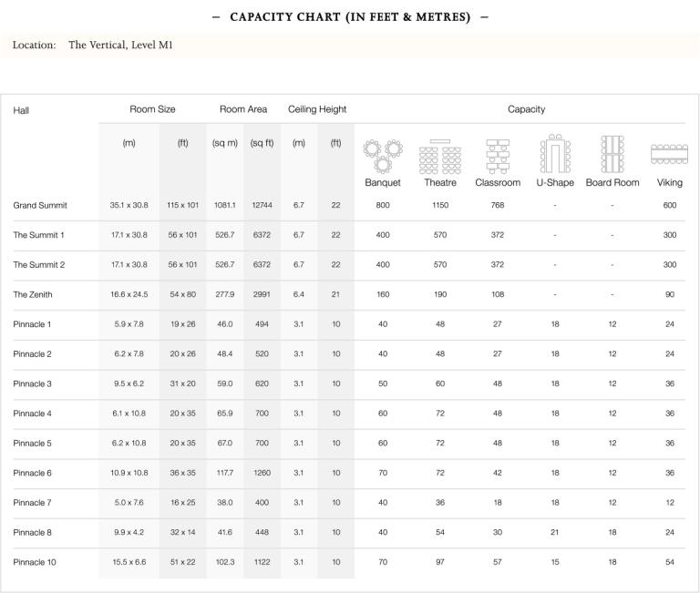
Task: Select the Pinnacle 10 row label
Action: 35,562
